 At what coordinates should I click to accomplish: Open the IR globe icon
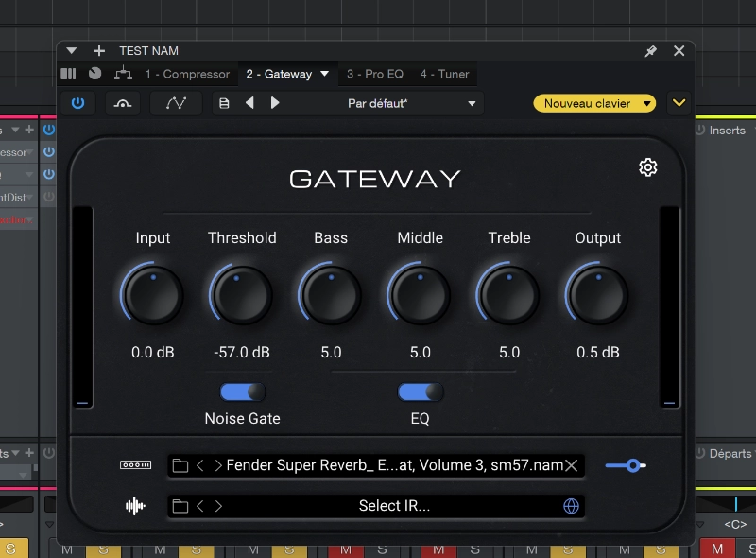pos(572,506)
